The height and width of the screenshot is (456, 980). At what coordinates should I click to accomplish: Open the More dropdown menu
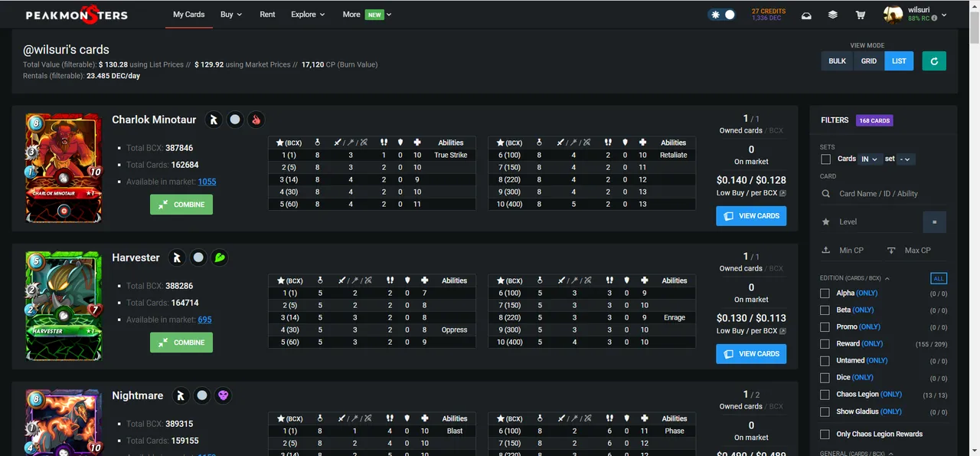(367, 15)
